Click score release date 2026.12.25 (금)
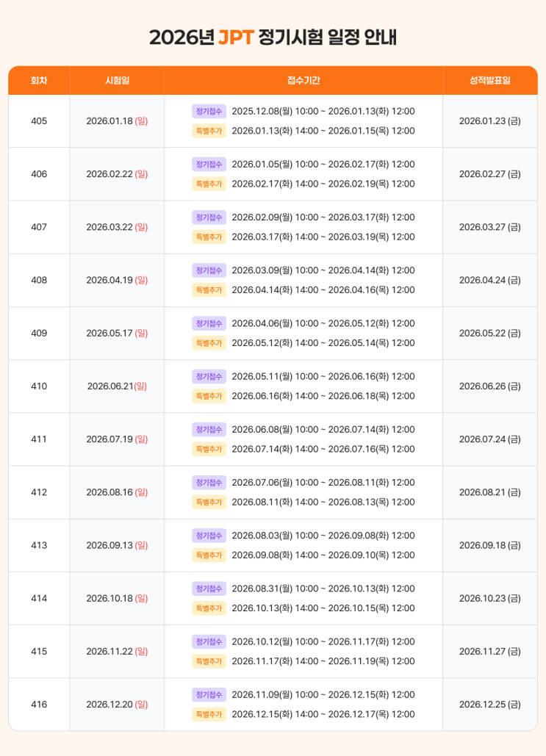Image resolution: width=546 pixels, height=756 pixels. [x=490, y=705]
